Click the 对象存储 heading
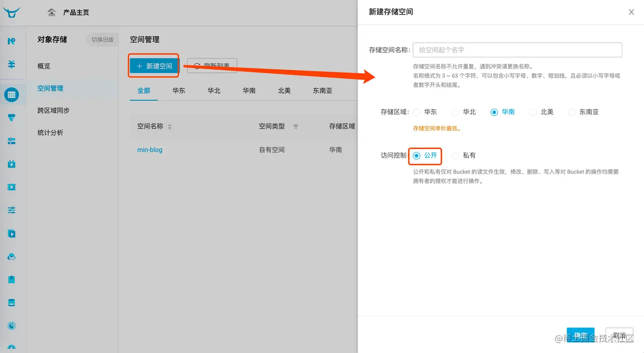The image size is (644, 353). pyautogui.click(x=52, y=39)
